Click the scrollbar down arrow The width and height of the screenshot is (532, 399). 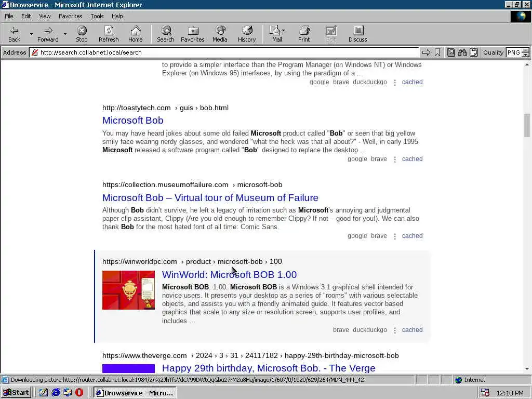click(x=527, y=369)
